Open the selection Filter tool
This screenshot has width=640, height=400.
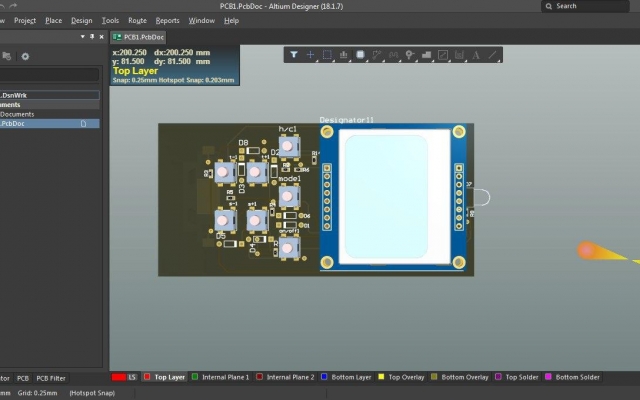(x=293, y=54)
